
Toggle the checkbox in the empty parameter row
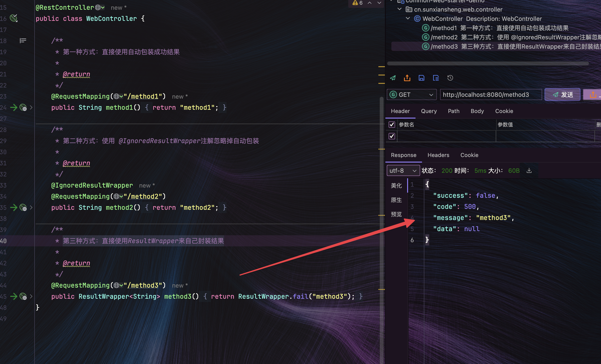(392, 136)
